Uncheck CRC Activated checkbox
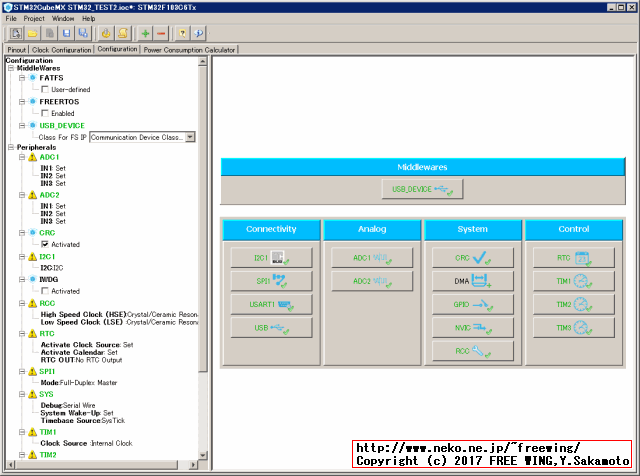Viewport: 640px width, 476px height. click(45, 244)
